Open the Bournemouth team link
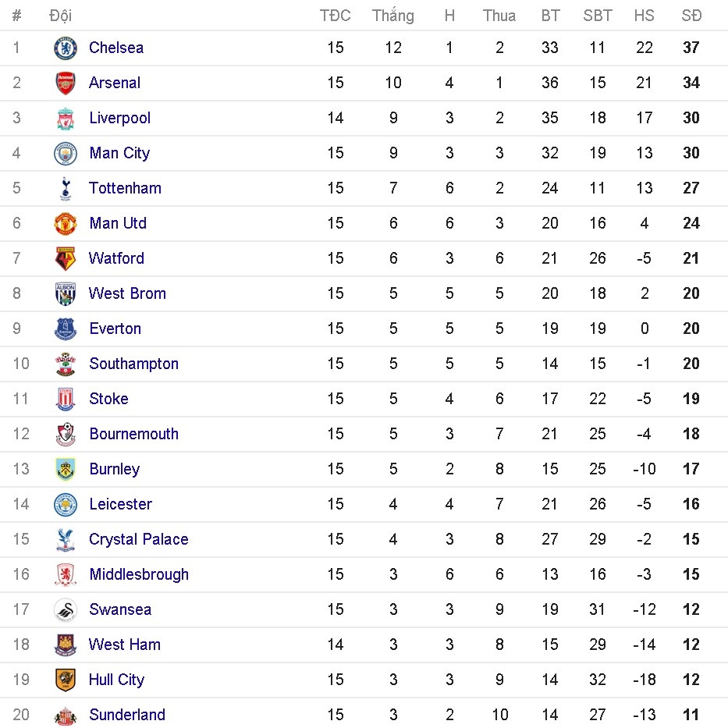This screenshot has width=728, height=728. point(133,435)
